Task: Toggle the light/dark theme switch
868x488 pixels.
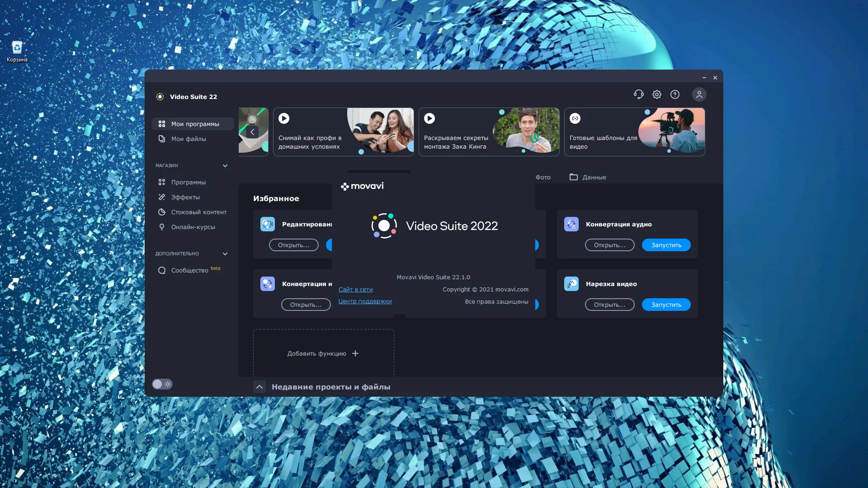Action: [x=162, y=384]
